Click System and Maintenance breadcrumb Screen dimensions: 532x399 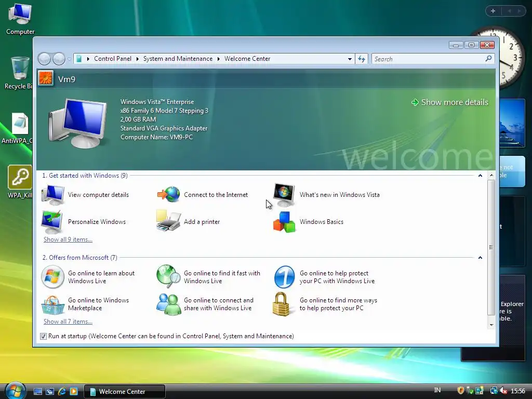pyautogui.click(x=178, y=59)
